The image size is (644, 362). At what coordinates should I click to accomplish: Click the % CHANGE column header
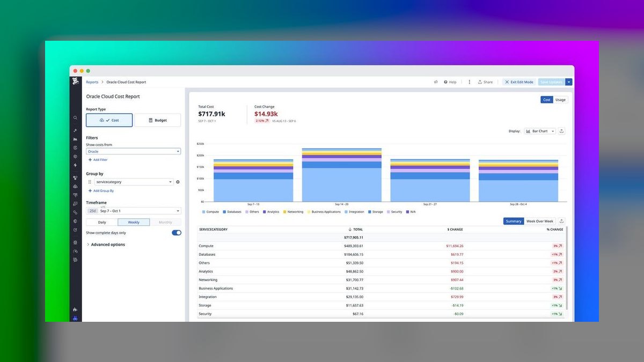(x=555, y=230)
